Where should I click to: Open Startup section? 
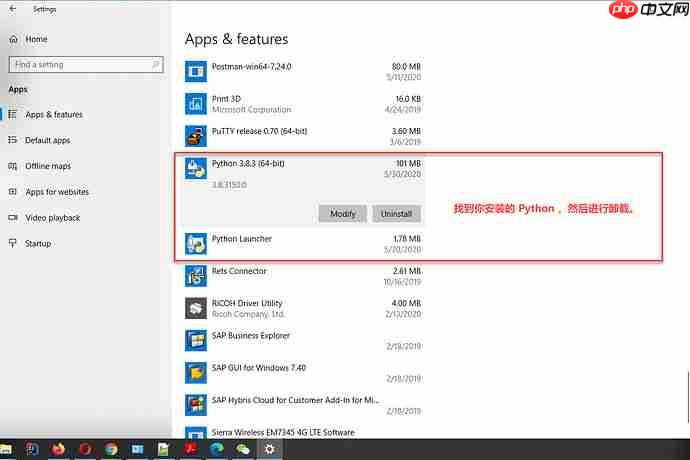click(x=38, y=243)
